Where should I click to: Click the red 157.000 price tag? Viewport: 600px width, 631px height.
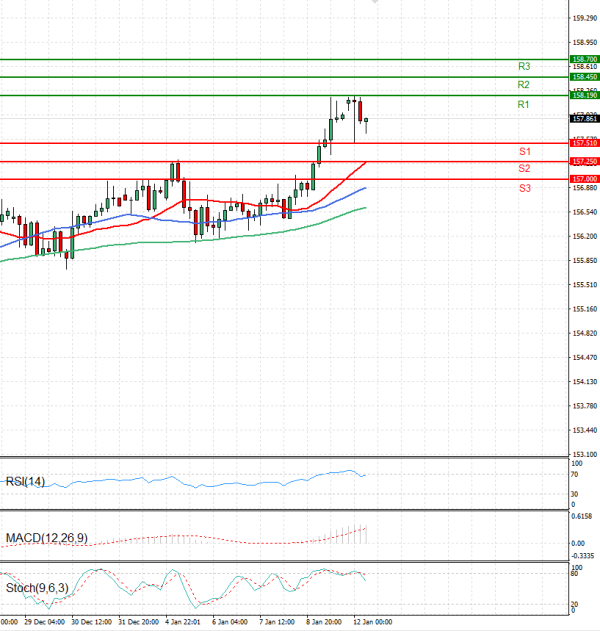583,179
